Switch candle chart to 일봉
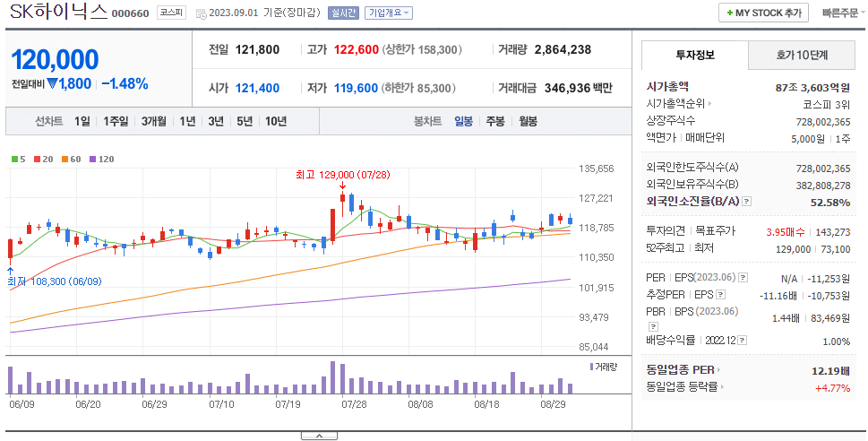The width and height of the screenshot is (868, 441). (463, 121)
